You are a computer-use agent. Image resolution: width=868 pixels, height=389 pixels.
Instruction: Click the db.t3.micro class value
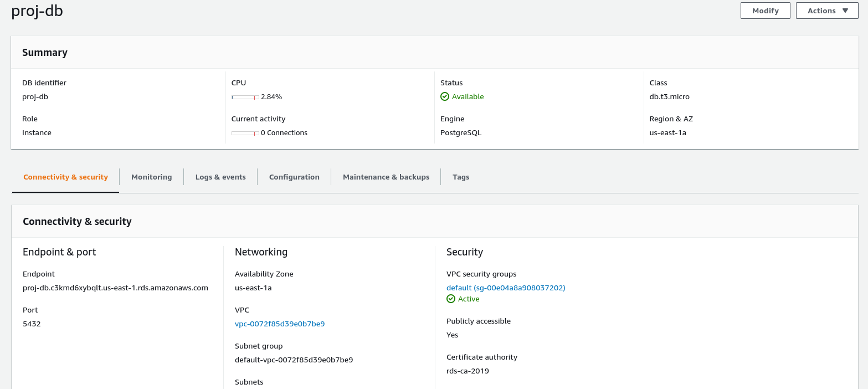pyautogui.click(x=669, y=96)
